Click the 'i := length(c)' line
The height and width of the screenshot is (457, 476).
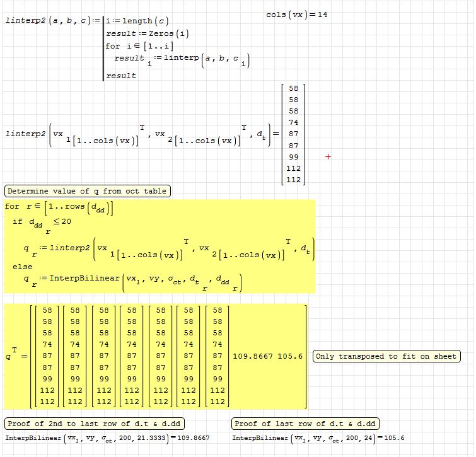(137, 21)
